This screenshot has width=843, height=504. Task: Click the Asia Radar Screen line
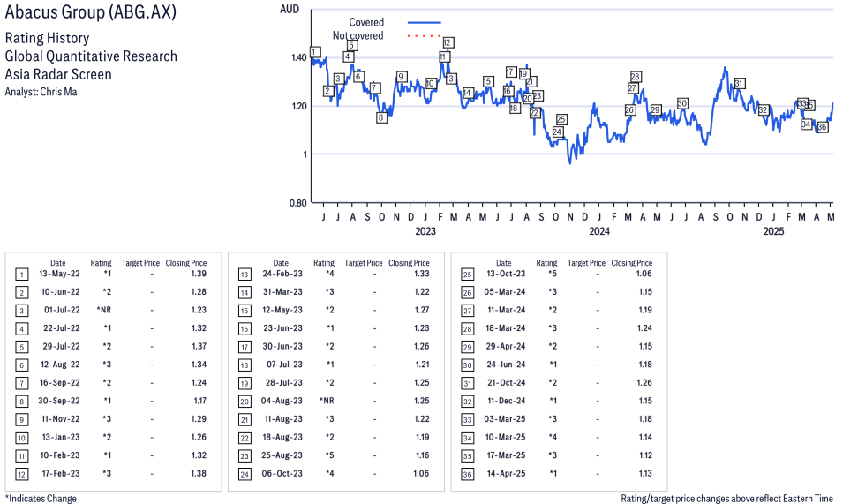click(58, 74)
